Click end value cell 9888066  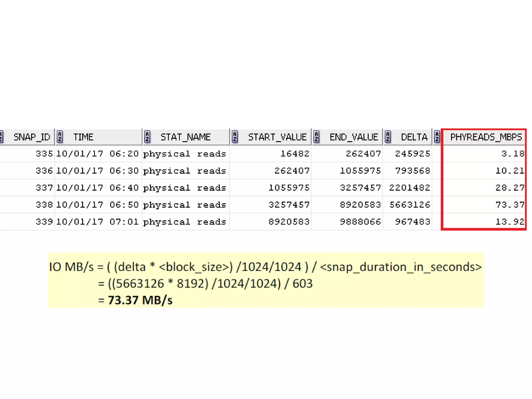pyautogui.click(x=360, y=222)
